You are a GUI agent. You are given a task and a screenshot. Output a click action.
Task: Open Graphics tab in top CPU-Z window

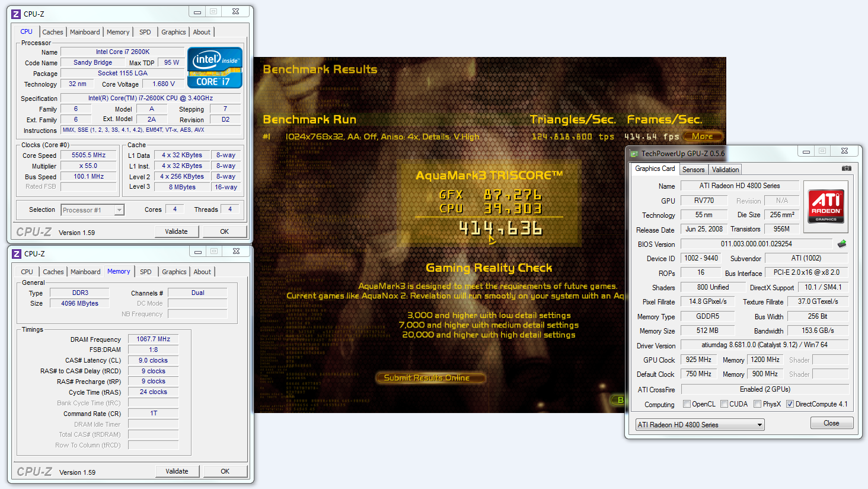[x=174, y=32]
